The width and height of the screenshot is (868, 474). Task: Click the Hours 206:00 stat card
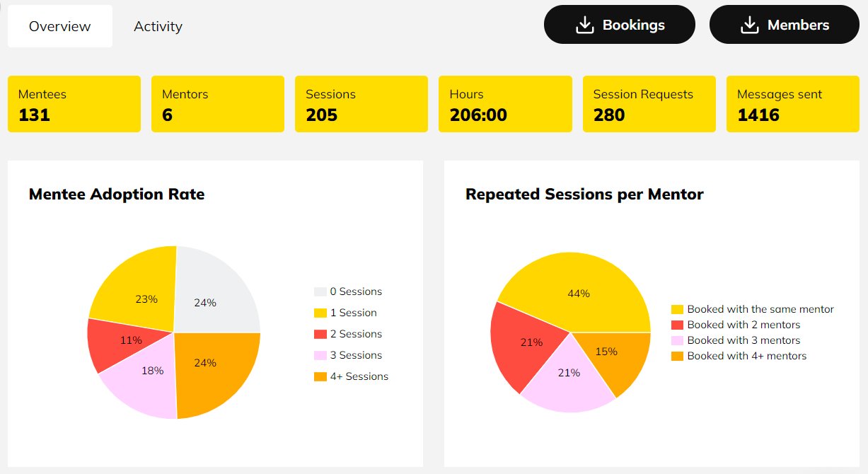(x=505, y=104)
